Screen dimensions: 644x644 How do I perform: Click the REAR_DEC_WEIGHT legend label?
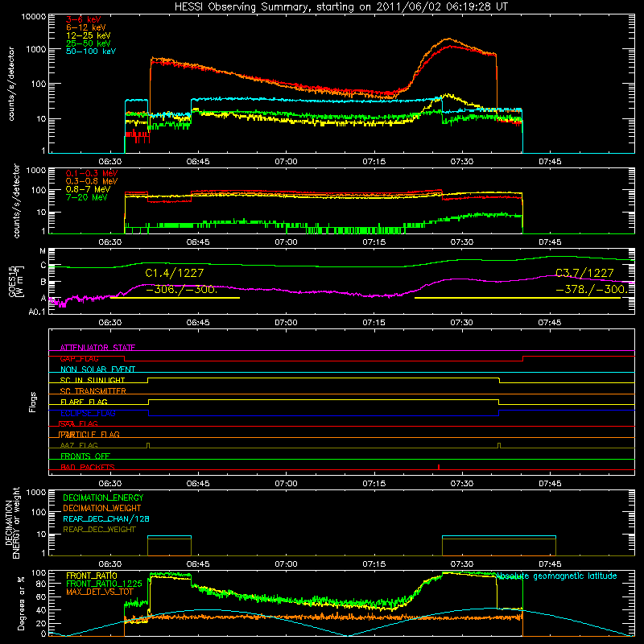(x=99, y=530)
